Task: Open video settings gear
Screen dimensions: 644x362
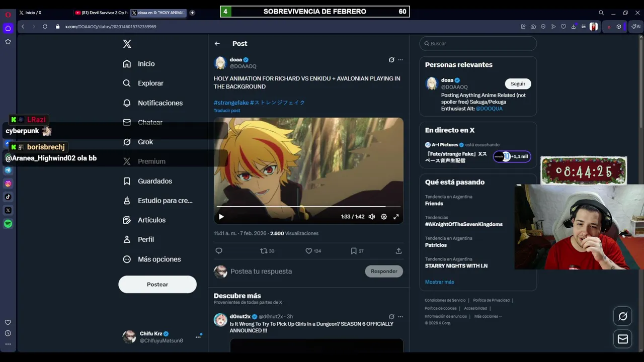Action: 384,217
